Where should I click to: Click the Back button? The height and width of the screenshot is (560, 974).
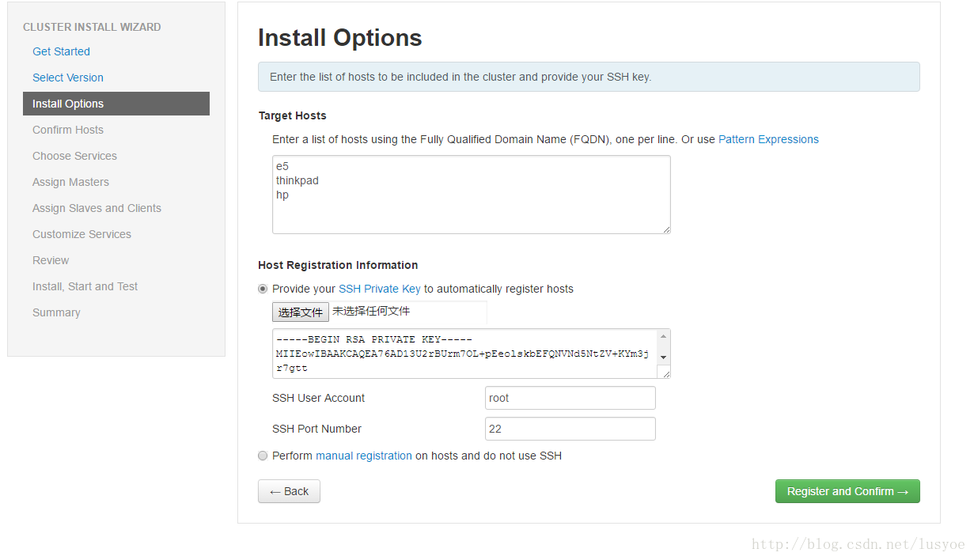(x=289, y=491)
